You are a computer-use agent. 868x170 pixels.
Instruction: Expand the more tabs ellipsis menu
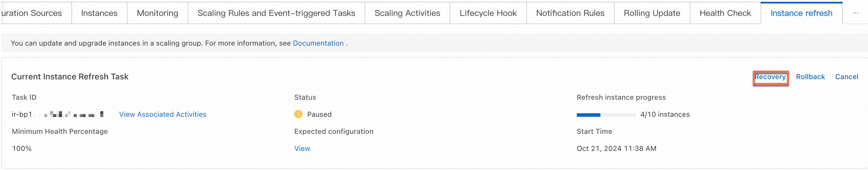(x=855, y=13)
